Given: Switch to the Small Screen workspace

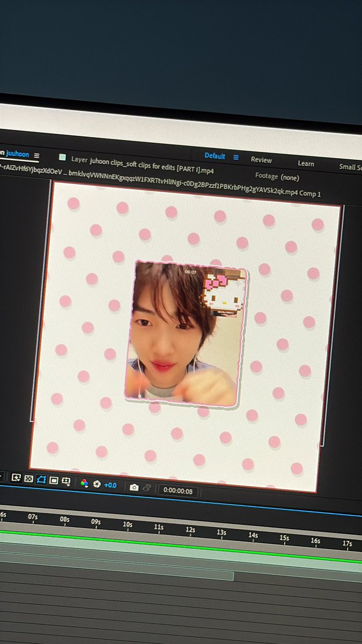Looking at the screenshot, I should 350,167.
